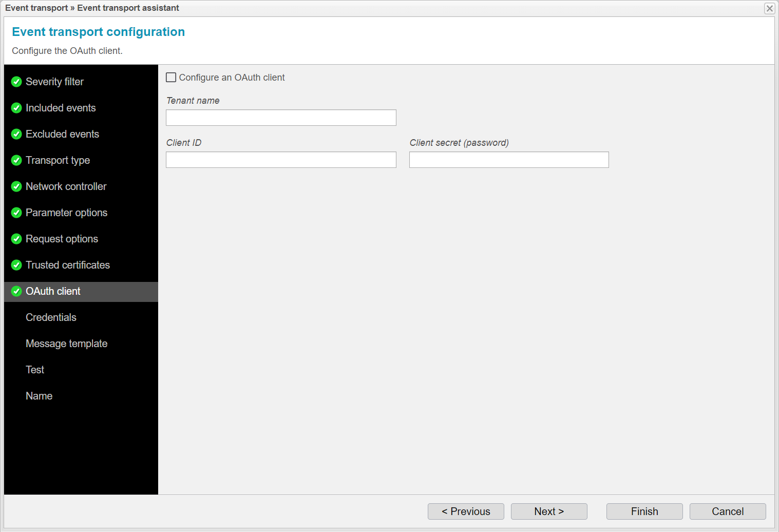Click the green check beside Transport type
Image resolution: width=779 pixels, height=532 pixels.
pos(16,160)
